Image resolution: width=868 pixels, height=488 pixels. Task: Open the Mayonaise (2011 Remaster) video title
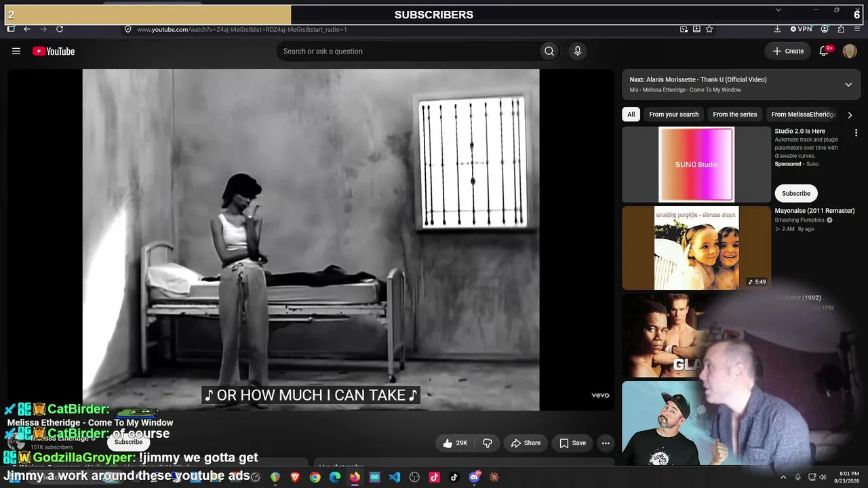pyautogui.click(x=814, y=211)
